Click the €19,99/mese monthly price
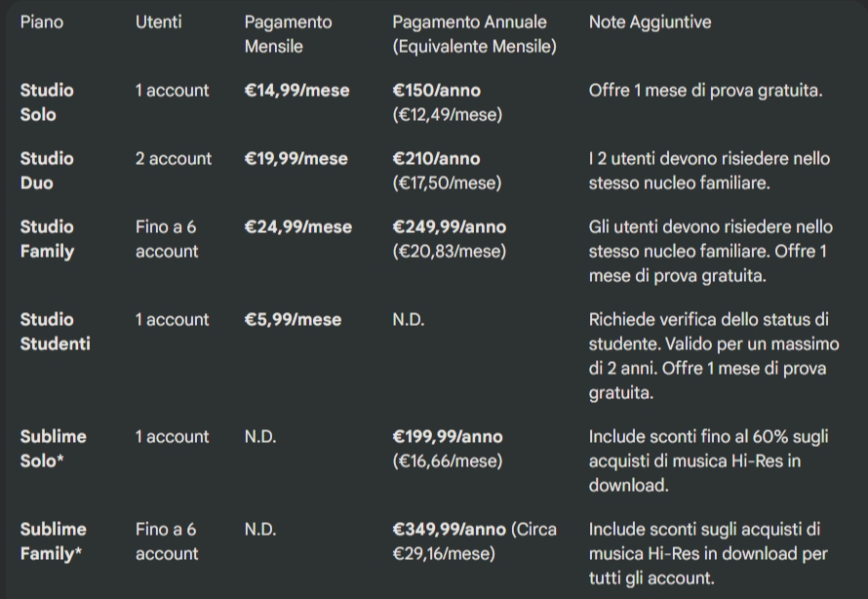This screenshot has height=599, width=868. point(296,158)
